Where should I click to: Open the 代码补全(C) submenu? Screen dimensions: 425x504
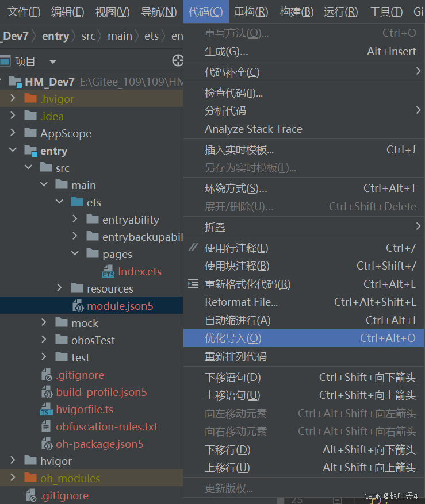point(304,72)
